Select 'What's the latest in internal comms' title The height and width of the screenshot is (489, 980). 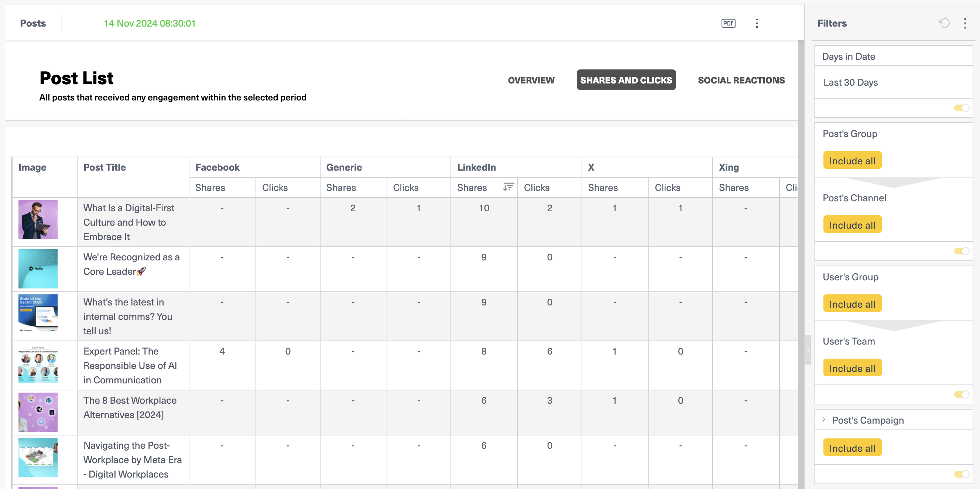tap(128, 316)
